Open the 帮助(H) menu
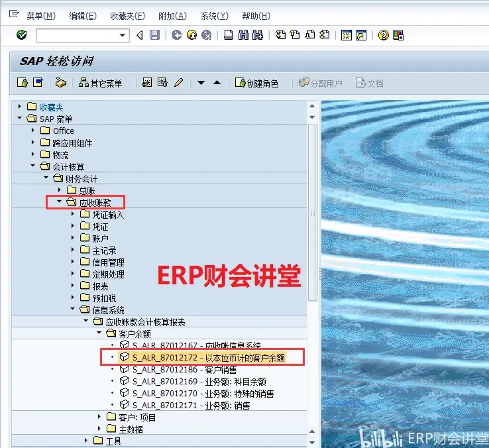Image resolution: width=489 pixels, height=448 pixels. coord(256,16)
